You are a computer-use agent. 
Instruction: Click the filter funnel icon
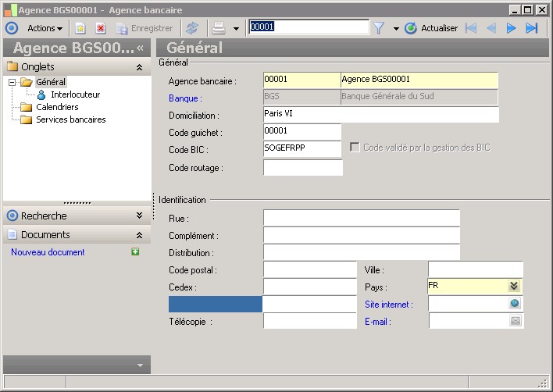[379, 28]
